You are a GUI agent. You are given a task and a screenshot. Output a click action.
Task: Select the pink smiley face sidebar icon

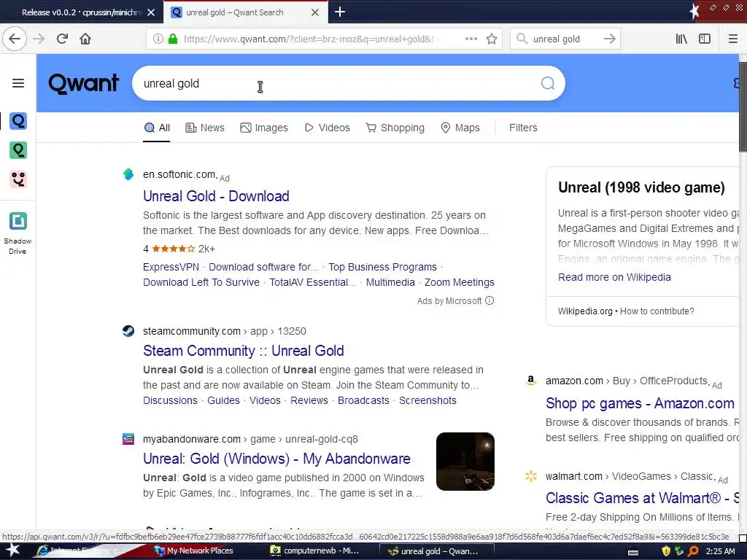[x=18, y=179]
